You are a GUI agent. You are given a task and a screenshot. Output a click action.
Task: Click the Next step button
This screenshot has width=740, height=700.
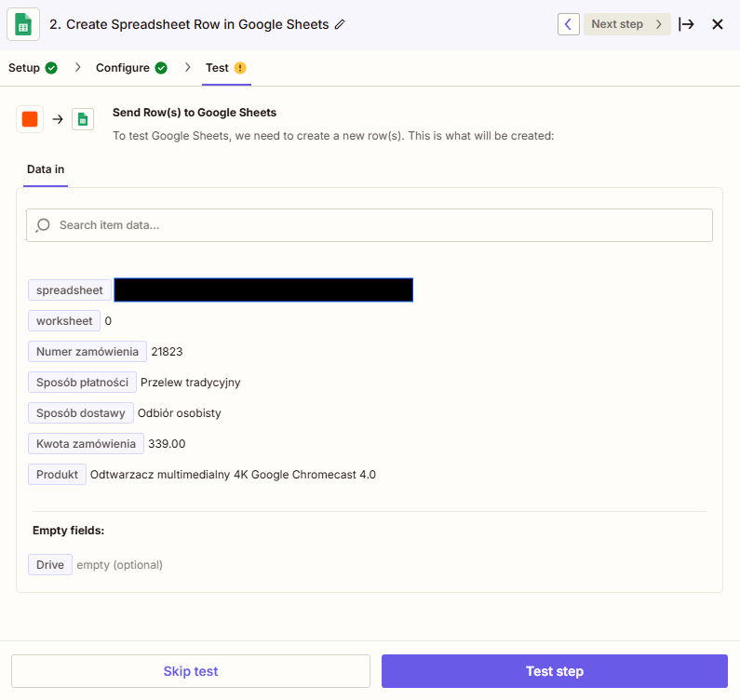coord(626,24)
